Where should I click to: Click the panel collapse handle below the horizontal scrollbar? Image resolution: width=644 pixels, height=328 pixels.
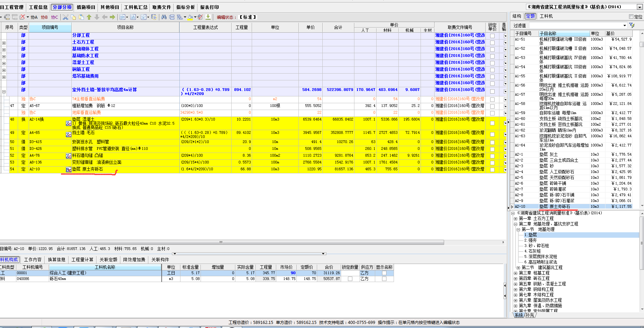[250, 253]
